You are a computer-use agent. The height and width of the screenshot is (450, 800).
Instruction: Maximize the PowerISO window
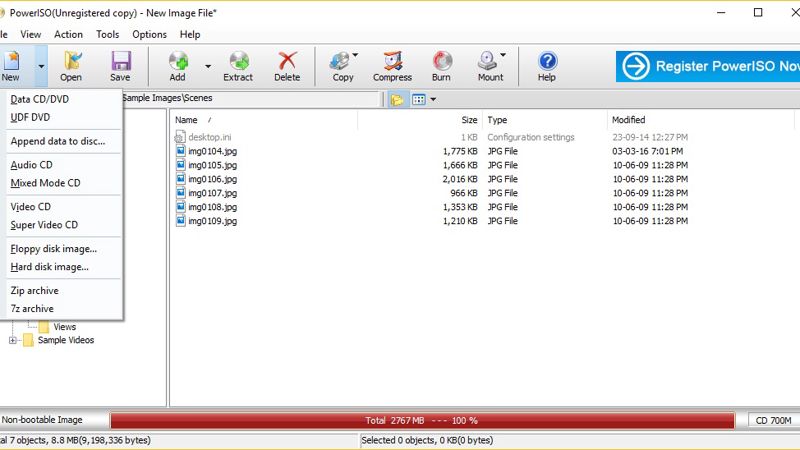tap(758, 12)
